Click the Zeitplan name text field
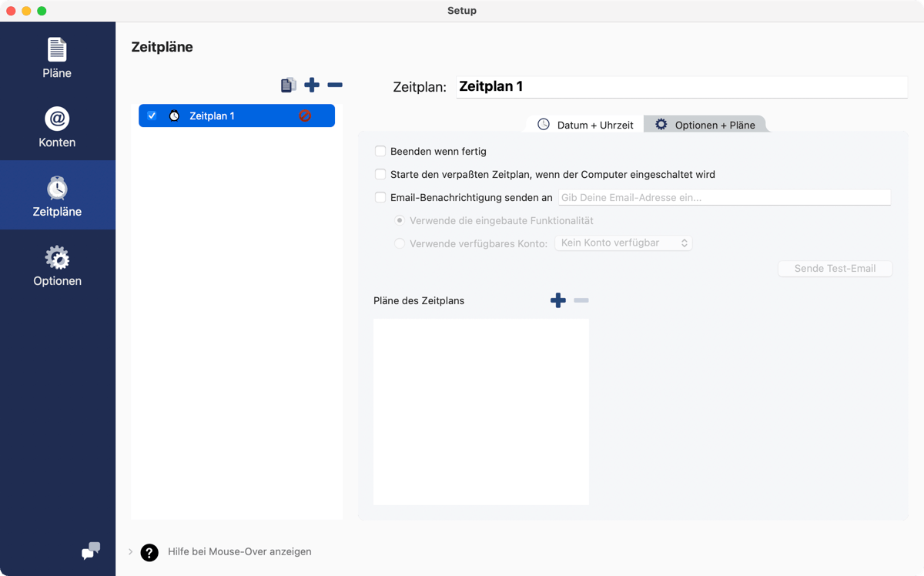Viewport: 924px width, 576px height. 681,87
